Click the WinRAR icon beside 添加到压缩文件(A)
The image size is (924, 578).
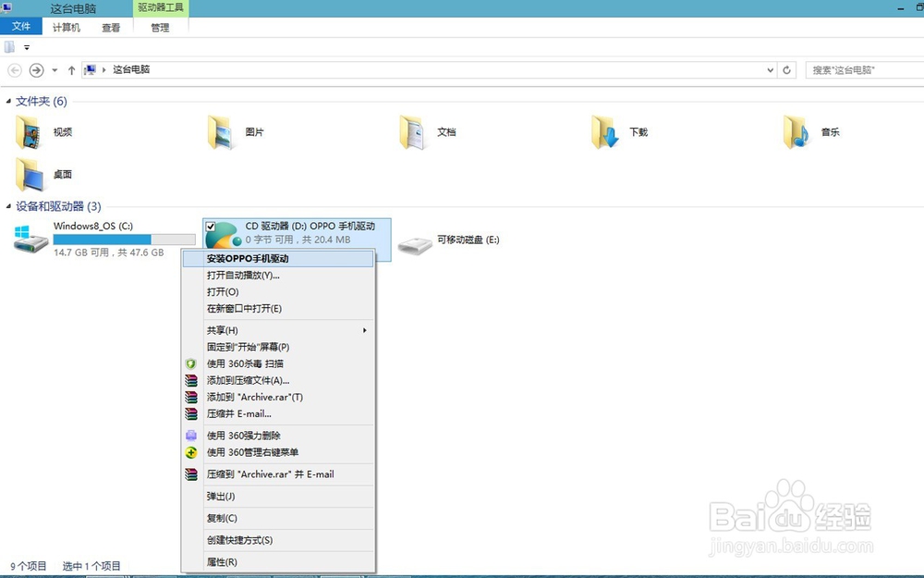tap(191, 380)
